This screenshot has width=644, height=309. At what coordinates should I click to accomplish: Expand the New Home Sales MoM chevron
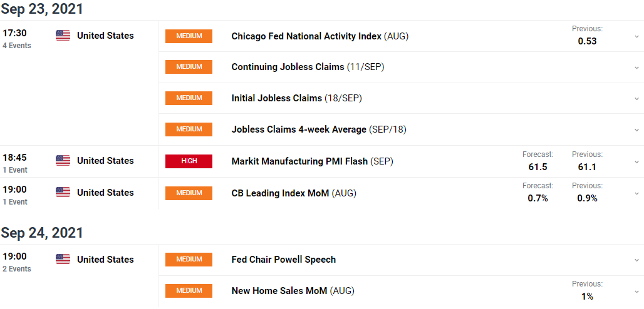point(636,291)
